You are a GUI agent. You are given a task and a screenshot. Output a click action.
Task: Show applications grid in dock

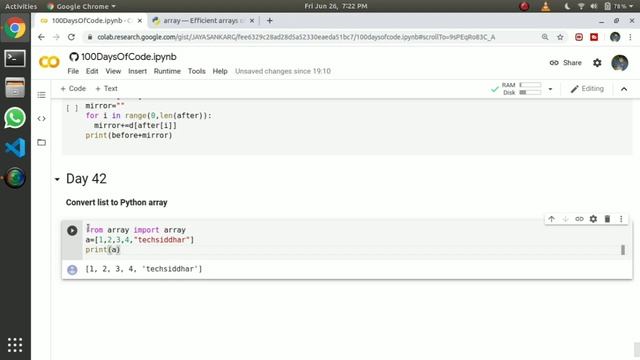[x=15, y=345]
